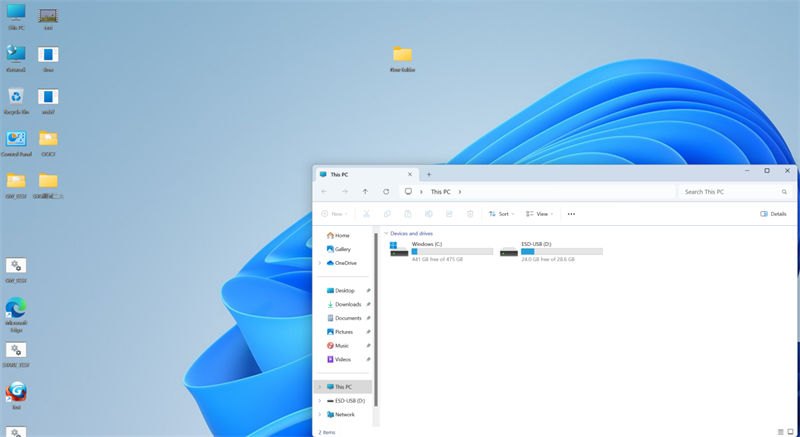Open Pictures in Quick access
Image resolution: width=800 pixels, height=437 pixels.
click(340, 332)
